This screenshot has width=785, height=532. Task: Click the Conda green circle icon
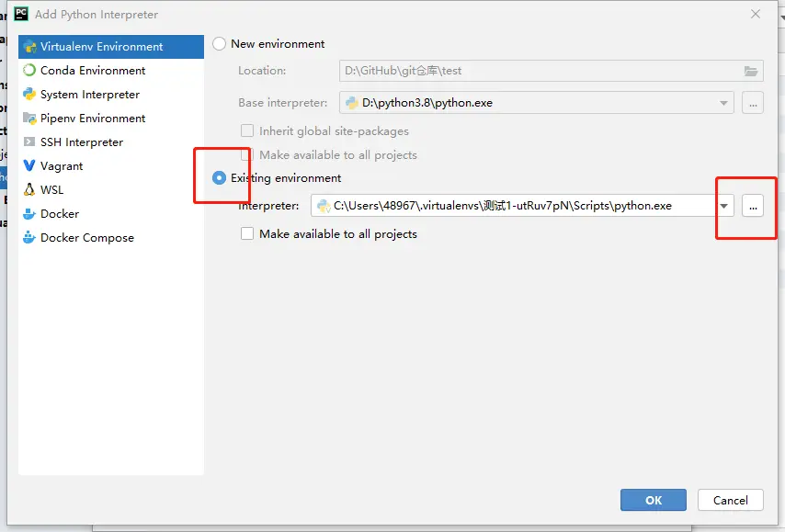click(29, 71)
